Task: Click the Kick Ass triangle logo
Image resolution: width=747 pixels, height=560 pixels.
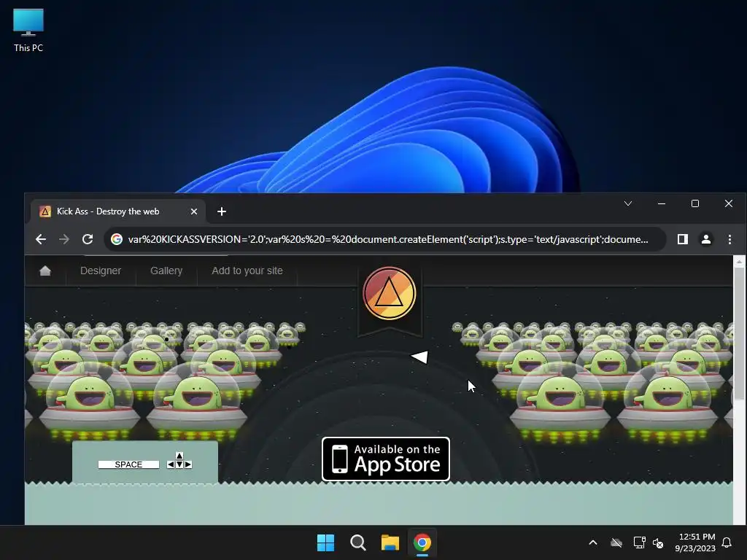Action: (x=390, y=293)
